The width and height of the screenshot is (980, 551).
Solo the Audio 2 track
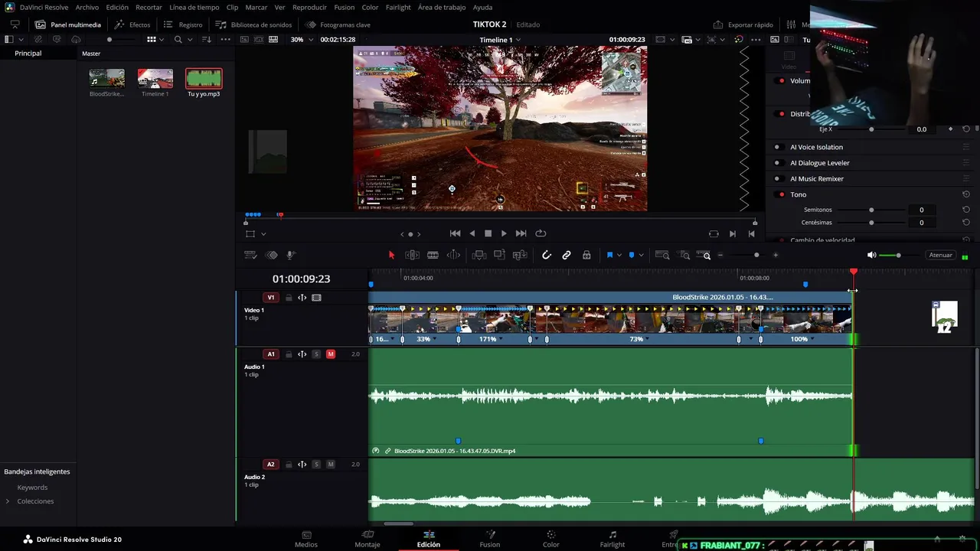coord(316,465)
